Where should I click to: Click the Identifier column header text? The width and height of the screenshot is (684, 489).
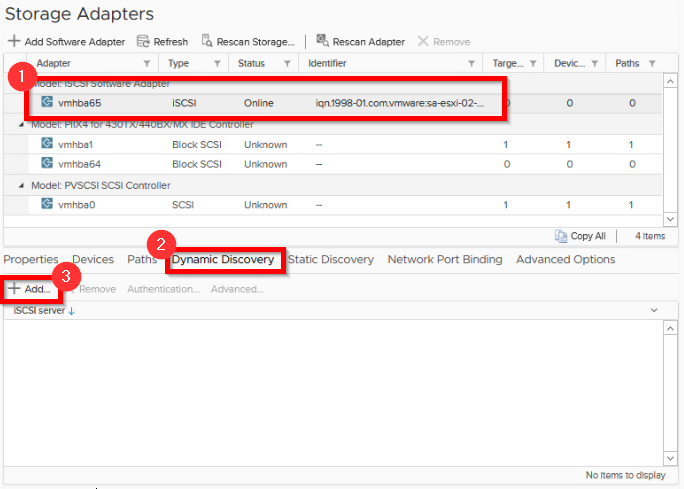pos(327,64)
